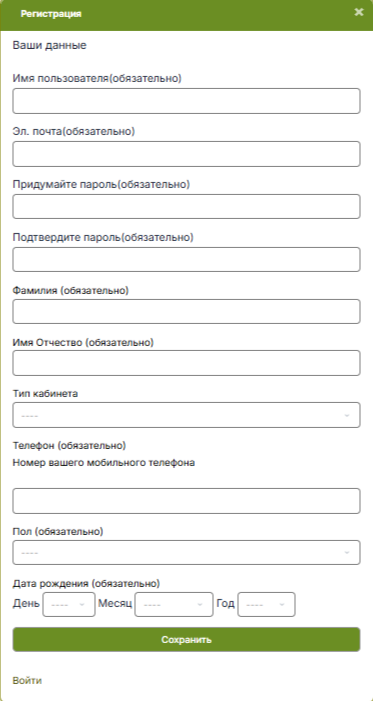Focus the Эл. почта text field
The height and width of the screenshot is (701, 373).
pos(186,154)
